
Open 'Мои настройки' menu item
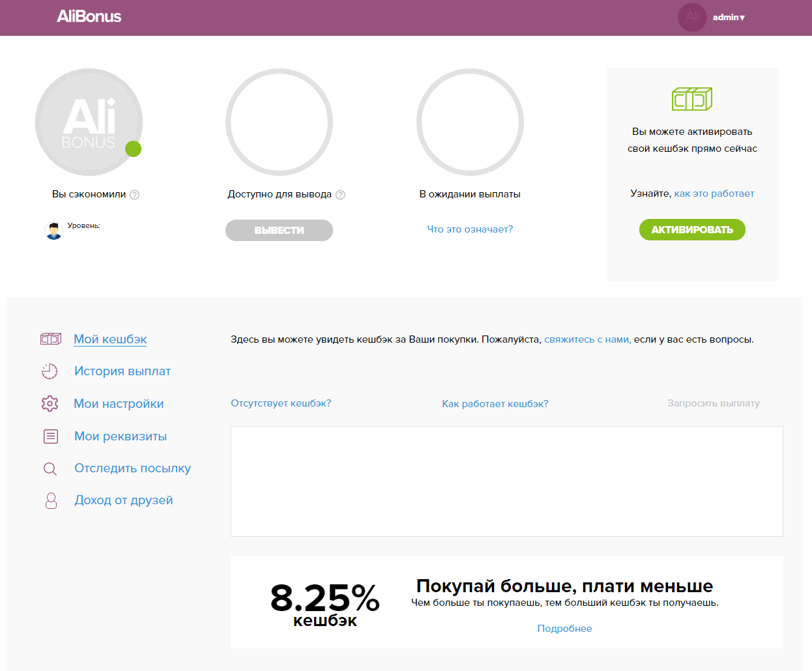click(x=119, y=404)
